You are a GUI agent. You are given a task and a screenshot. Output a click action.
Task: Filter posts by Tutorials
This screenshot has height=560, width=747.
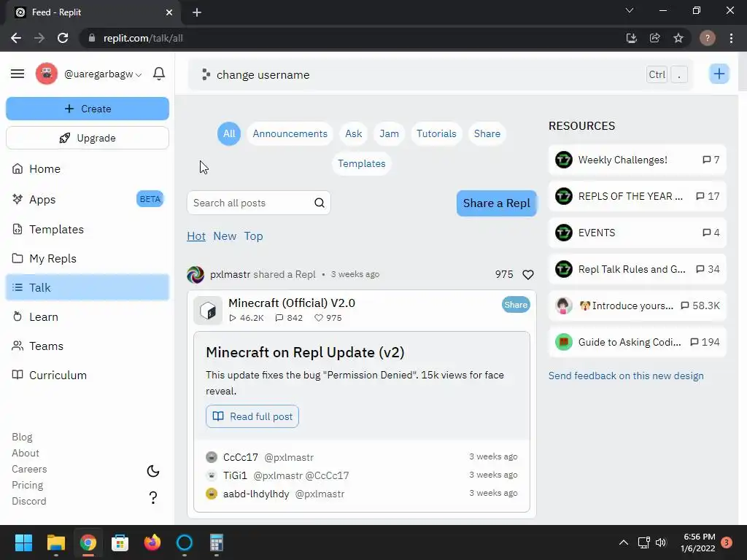[436, 134]
